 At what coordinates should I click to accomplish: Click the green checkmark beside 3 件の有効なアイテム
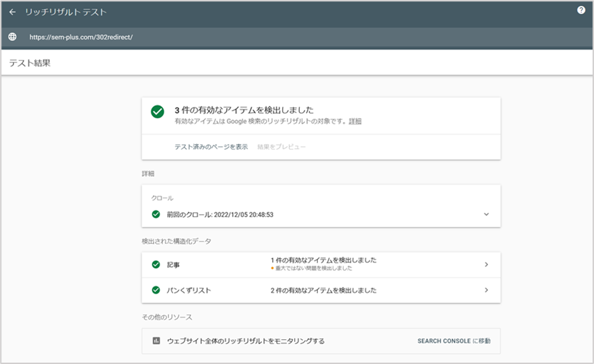[158, 112]
